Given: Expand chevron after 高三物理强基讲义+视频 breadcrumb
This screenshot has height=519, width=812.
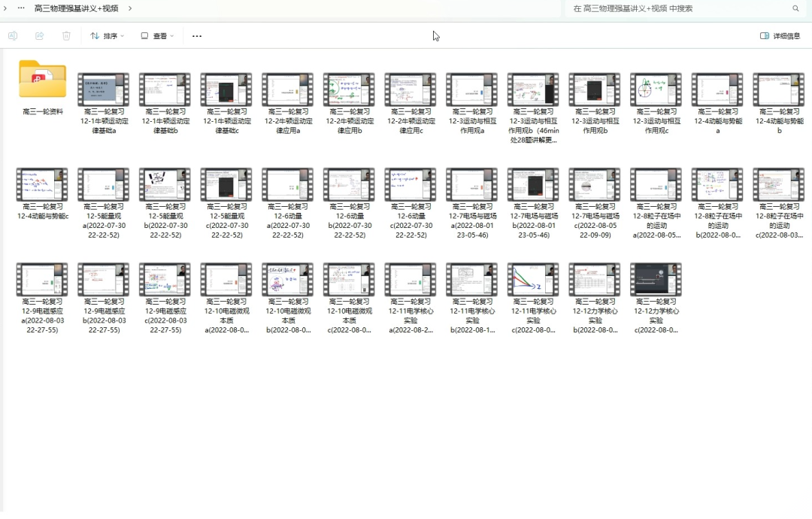Looking at the screenshot, I should (130, 8).
